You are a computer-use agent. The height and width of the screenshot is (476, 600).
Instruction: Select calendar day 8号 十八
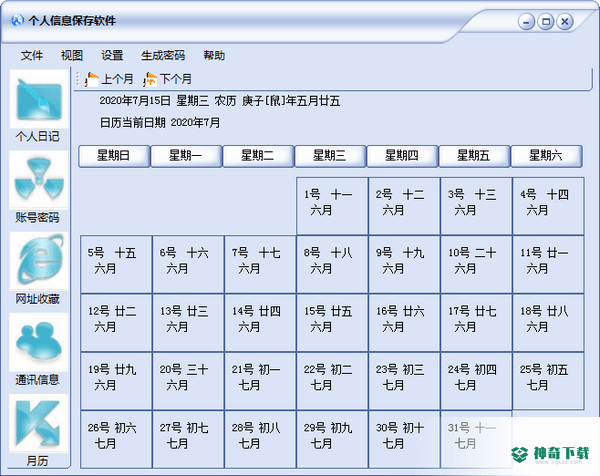click(x=333, y=264)
